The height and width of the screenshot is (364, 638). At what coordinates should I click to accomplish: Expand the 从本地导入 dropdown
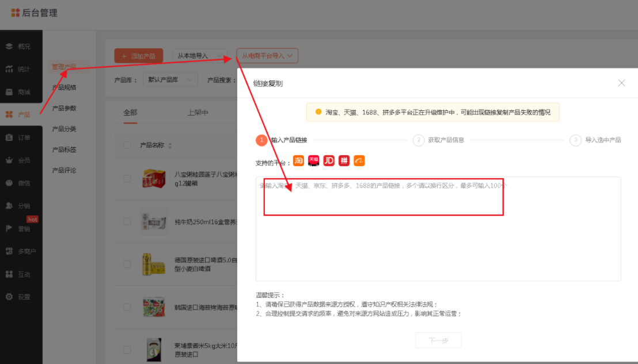coord(199,56)
